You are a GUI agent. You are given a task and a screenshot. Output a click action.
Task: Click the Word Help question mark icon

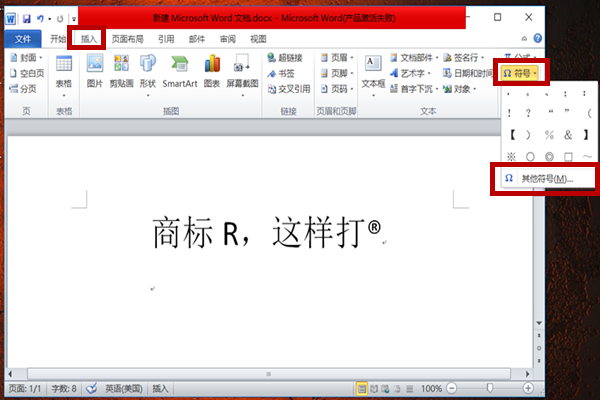(538, 38)
